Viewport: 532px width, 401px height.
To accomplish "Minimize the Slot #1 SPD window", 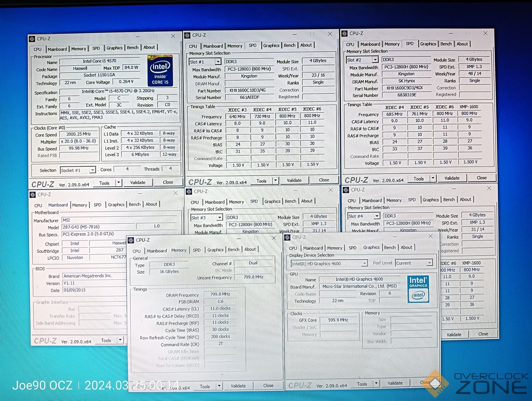I will 295,34.
